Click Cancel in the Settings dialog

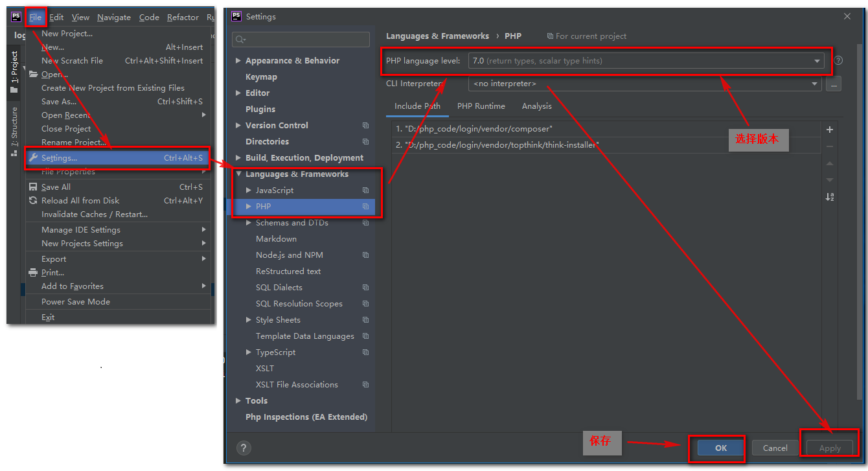click(x=775, y=448)
